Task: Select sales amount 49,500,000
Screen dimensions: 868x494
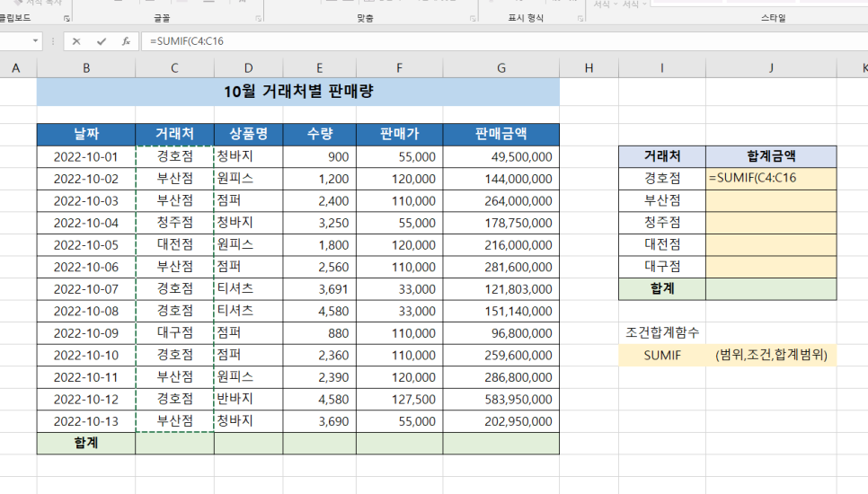Action: (x=501, y=157)
